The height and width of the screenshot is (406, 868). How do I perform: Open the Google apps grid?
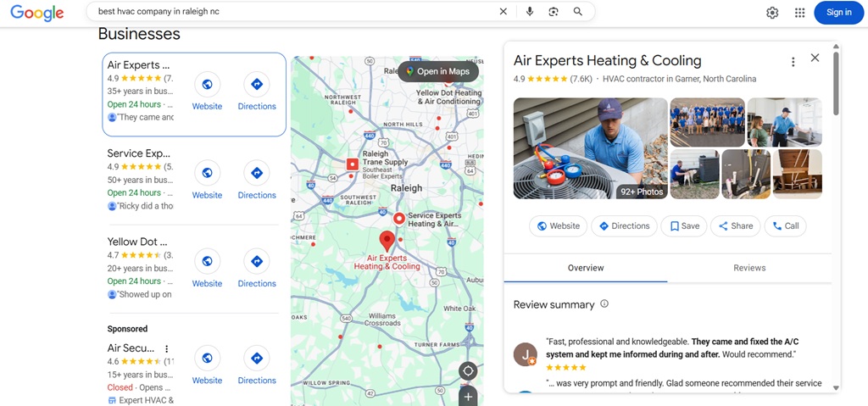click(x=799, y=13)
